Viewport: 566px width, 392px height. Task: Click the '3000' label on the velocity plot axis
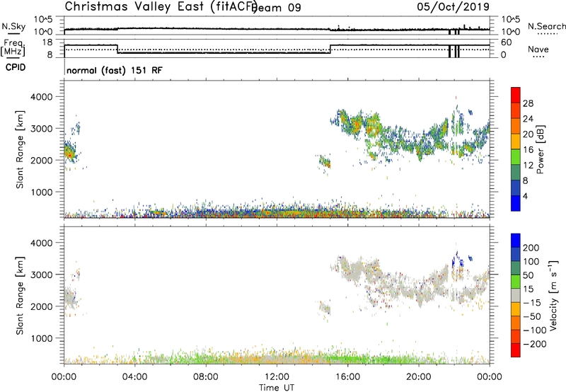[41, 275]
